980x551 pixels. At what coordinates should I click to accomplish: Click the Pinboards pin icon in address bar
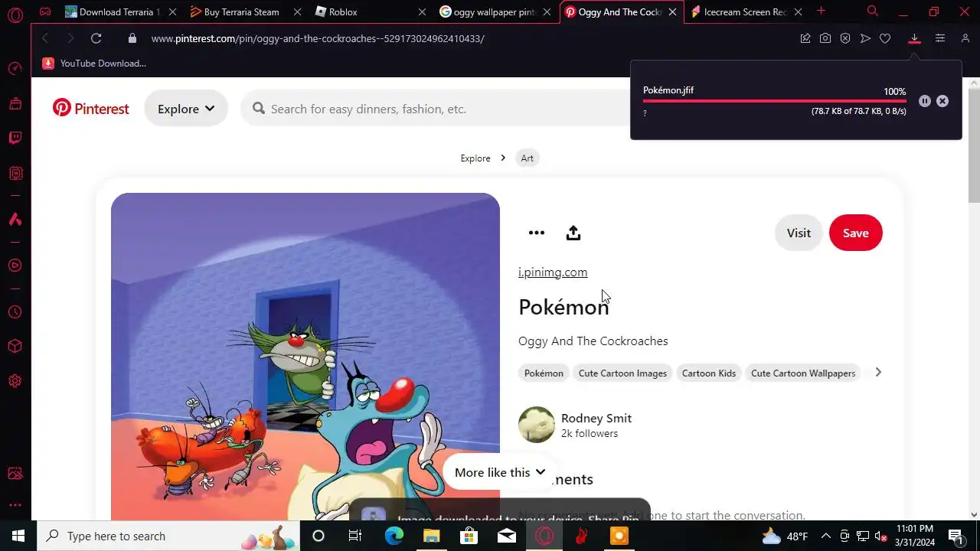[805, 38]
